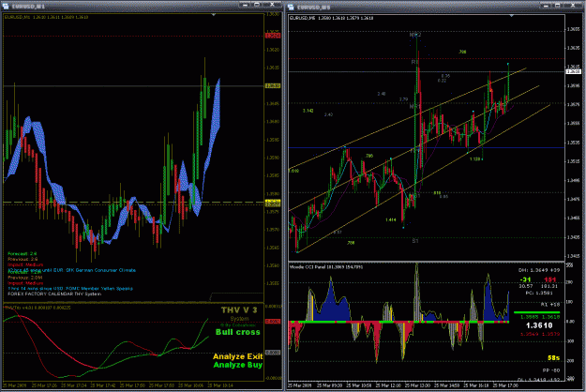Click the THVTrix indicator label
This screenshot has height=392, width=586.
pos(37,308)
